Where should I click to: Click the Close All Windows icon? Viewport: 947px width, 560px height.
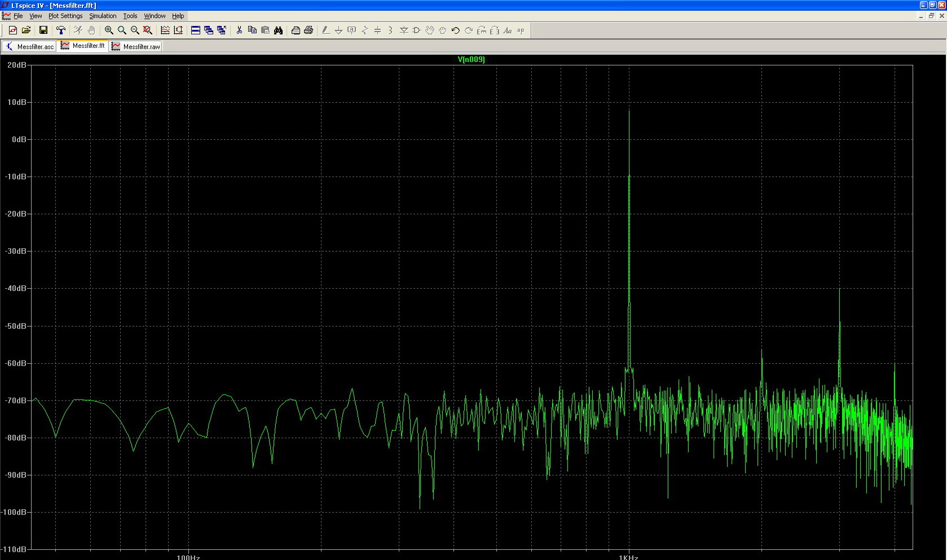(x=222, y=30)
